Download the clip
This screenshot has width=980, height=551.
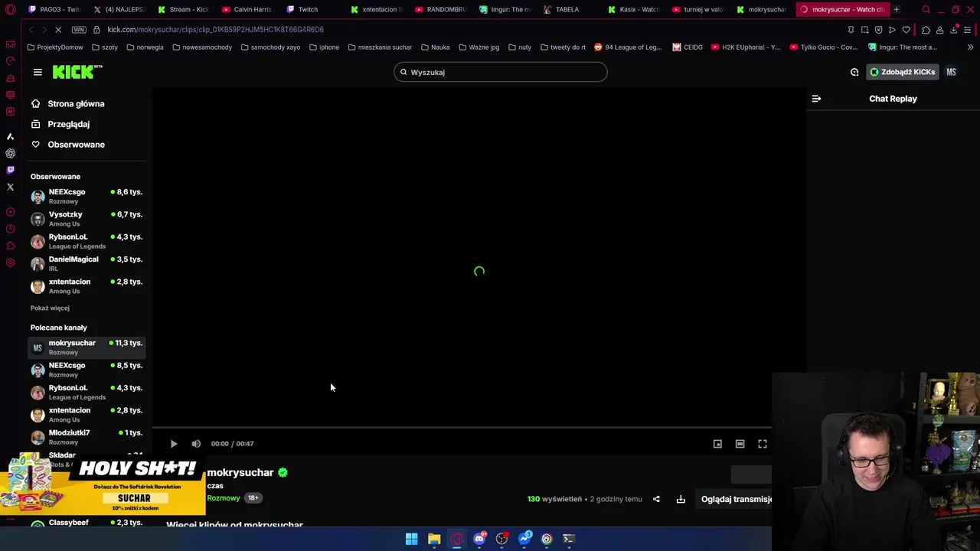click(681, 499)
